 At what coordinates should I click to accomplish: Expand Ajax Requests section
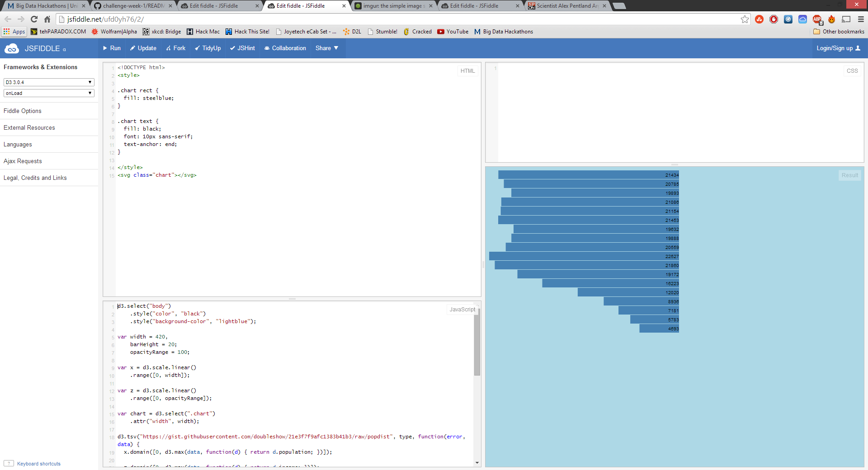49,161
